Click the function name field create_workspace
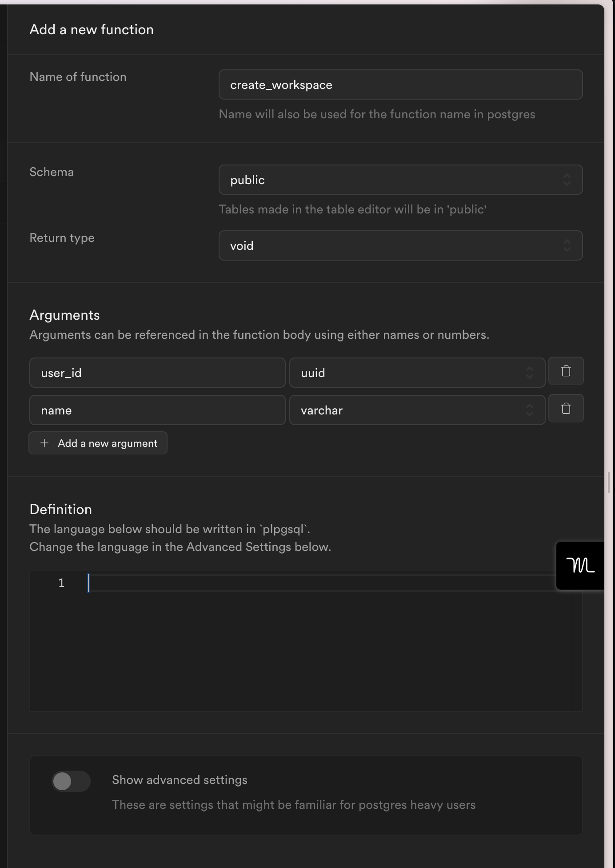Screen dimensions: 615x868 click(x=400, y=84)
